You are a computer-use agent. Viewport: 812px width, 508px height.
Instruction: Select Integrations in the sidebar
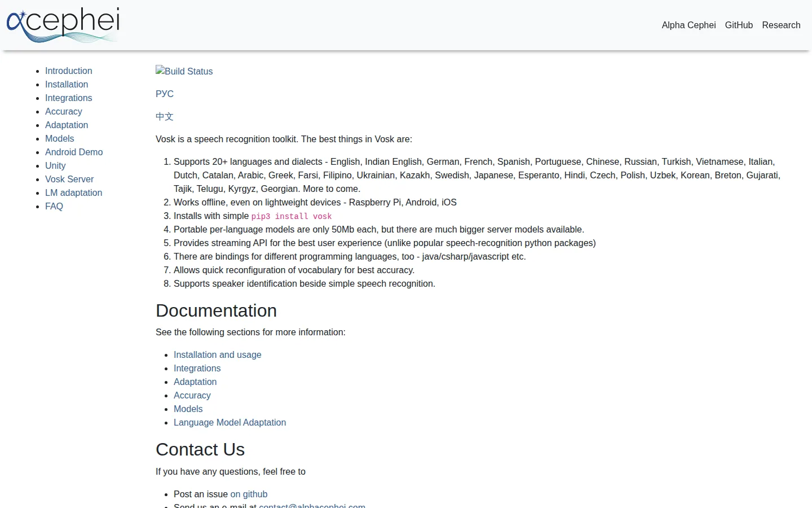68,98
